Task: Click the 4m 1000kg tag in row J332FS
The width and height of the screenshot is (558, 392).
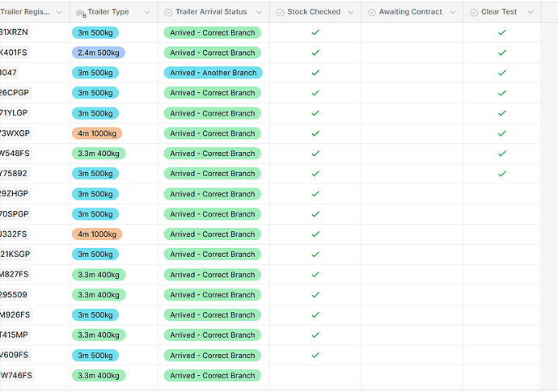Action: [97, 234]
